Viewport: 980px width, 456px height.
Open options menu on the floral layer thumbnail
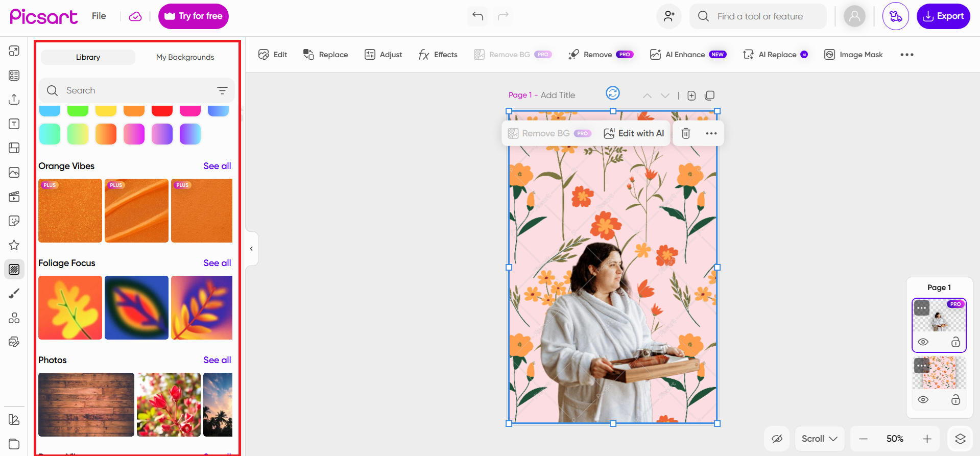coord(922,366)
